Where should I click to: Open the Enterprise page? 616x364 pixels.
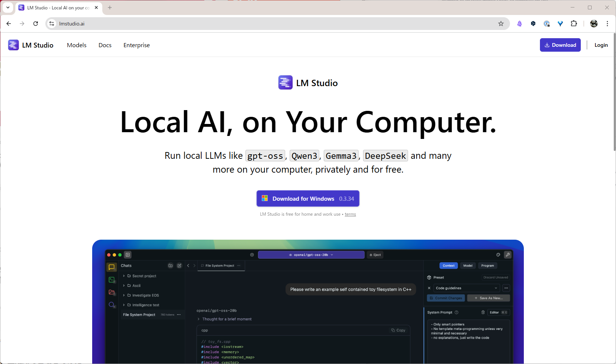137,45
